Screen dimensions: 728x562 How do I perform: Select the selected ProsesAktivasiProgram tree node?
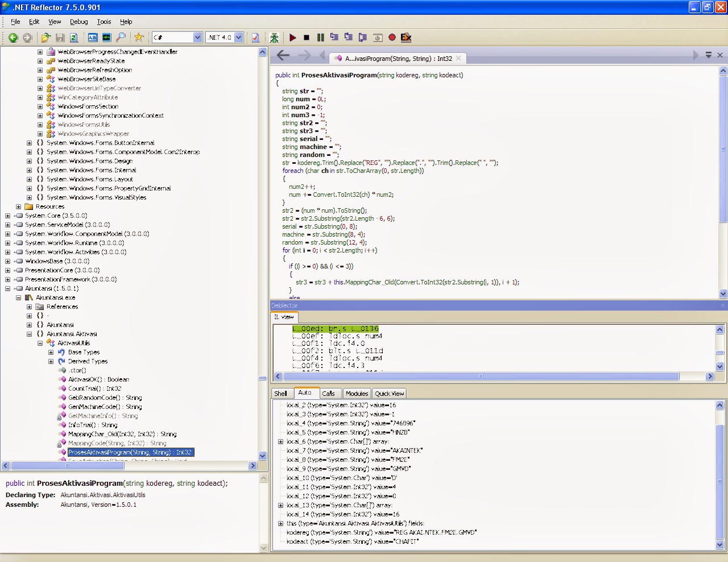point(131,452)
